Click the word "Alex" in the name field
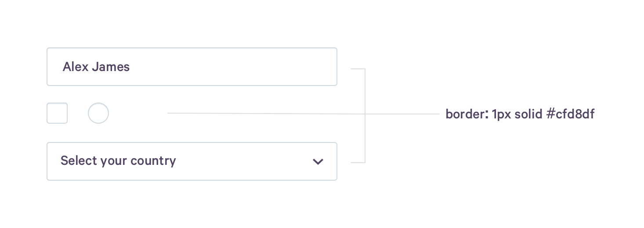This screenshot has height=228, width=644. coord(76,67)
